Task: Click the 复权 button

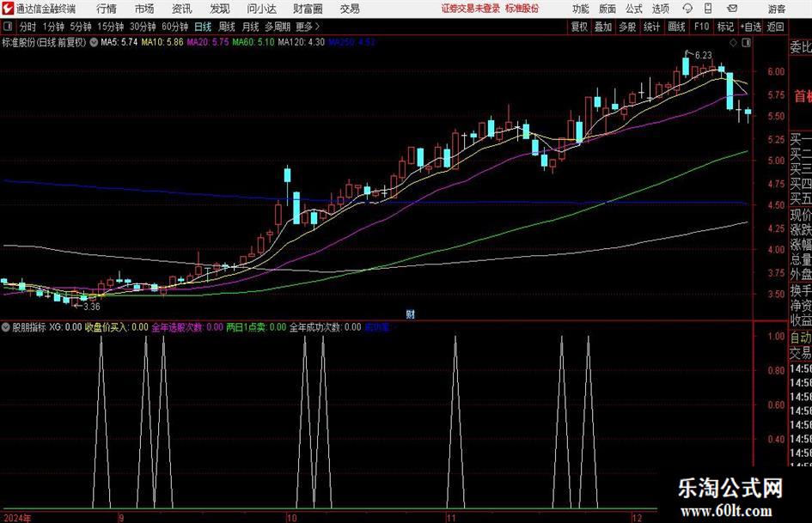Action: pyautogui.click(x=579, y=27)
